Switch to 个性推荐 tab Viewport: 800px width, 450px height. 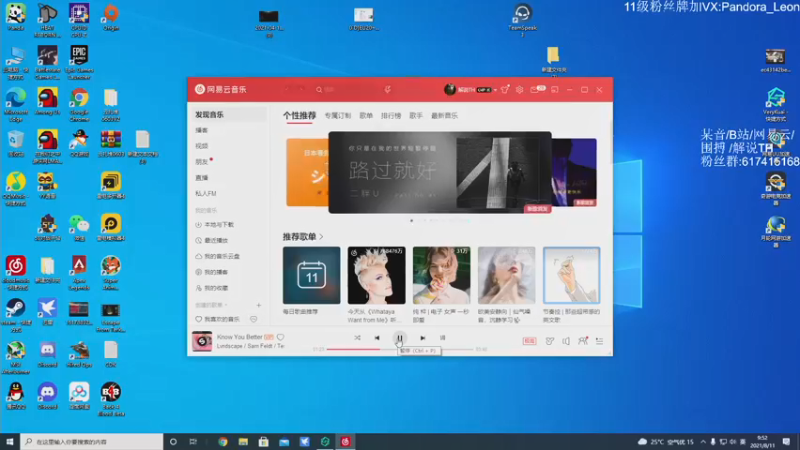click(299, 115)
